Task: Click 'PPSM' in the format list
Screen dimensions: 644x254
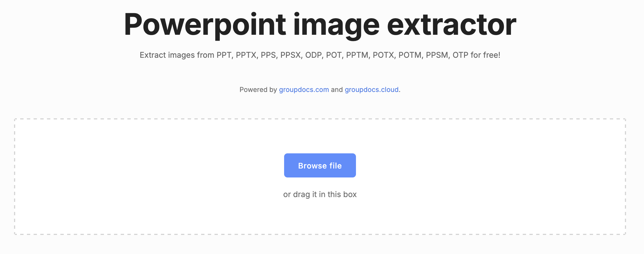Action: (x=437, y=55)
